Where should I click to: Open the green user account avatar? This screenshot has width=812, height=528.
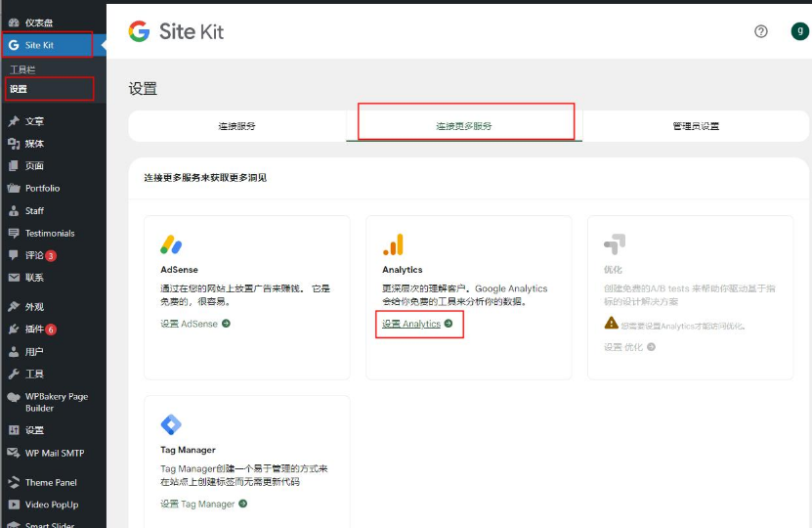[800, 31]
